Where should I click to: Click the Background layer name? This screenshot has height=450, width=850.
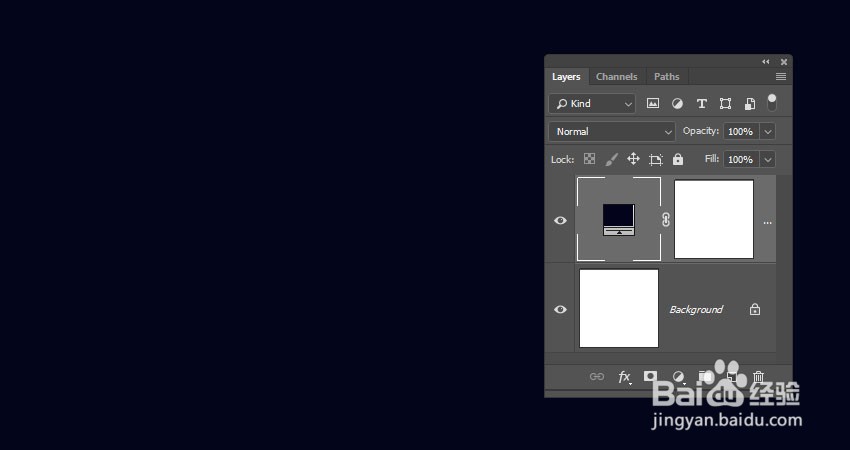coord(696,309)
